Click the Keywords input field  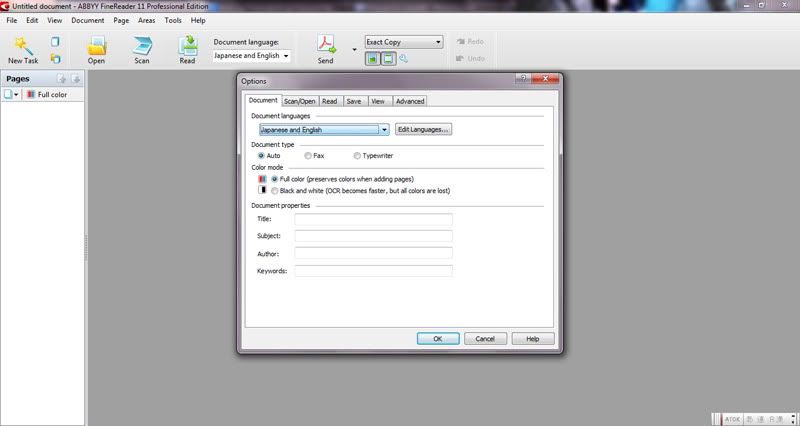373,271
